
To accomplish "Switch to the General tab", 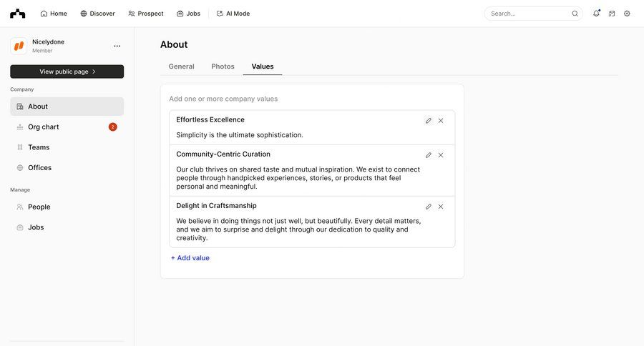I will [181, 66].
